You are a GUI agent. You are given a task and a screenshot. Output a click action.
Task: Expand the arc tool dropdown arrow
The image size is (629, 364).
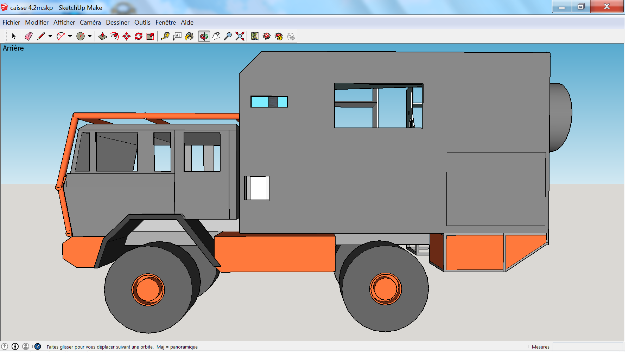tap(70, 36)
